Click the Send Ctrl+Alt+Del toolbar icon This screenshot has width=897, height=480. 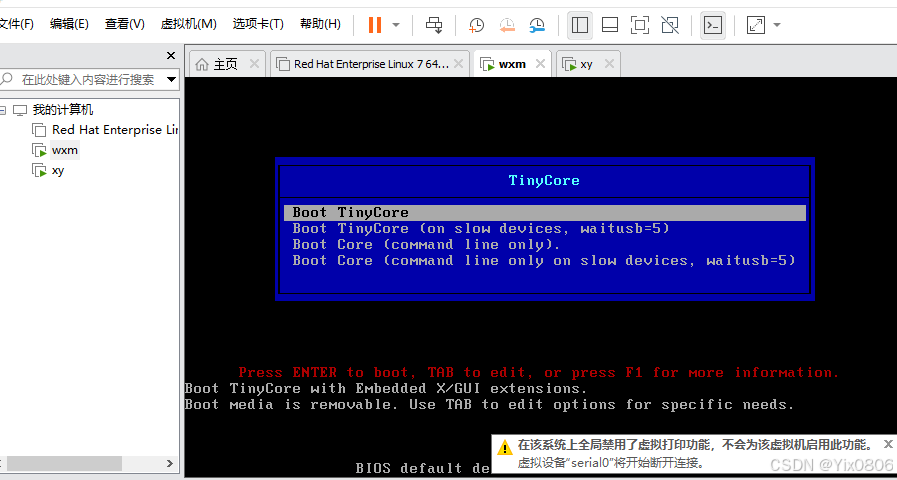point(434,25)
